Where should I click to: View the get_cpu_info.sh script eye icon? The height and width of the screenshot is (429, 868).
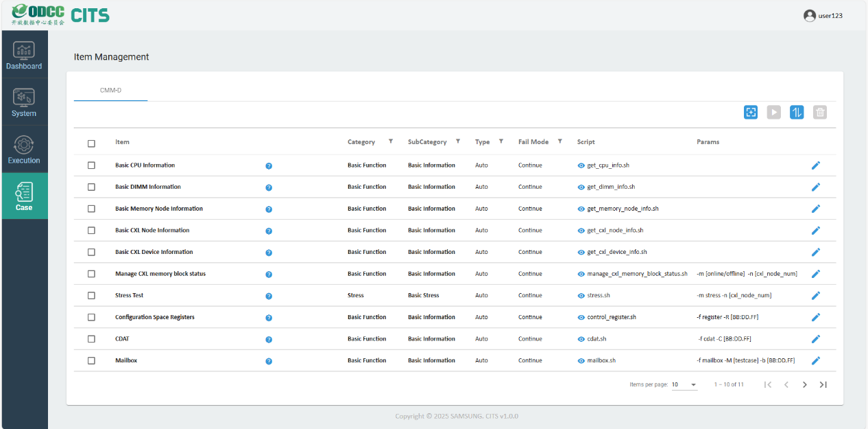[581, 165]
